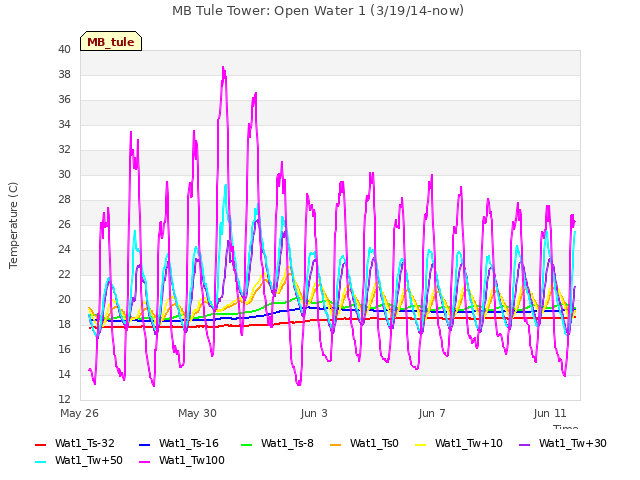Screen dimensions: 640x480
Task: Click the Jun 11 x-axis tick label
Action: (550, 413)
